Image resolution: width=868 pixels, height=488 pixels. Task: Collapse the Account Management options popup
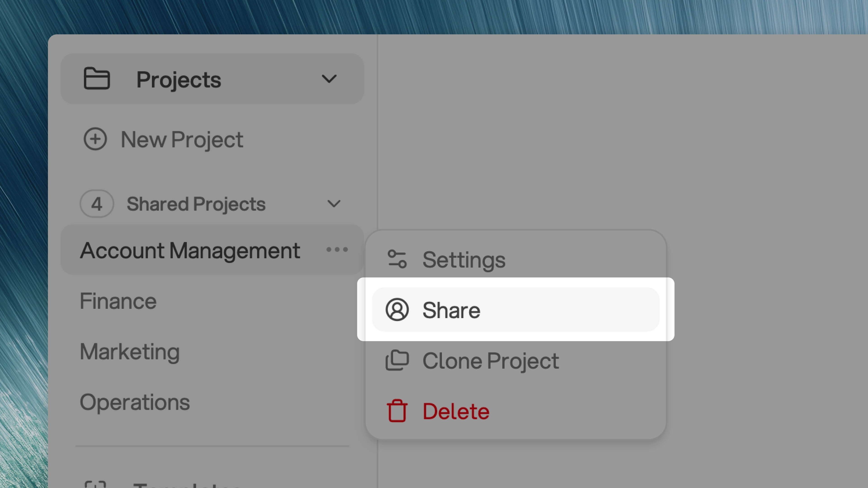[338, 250]
